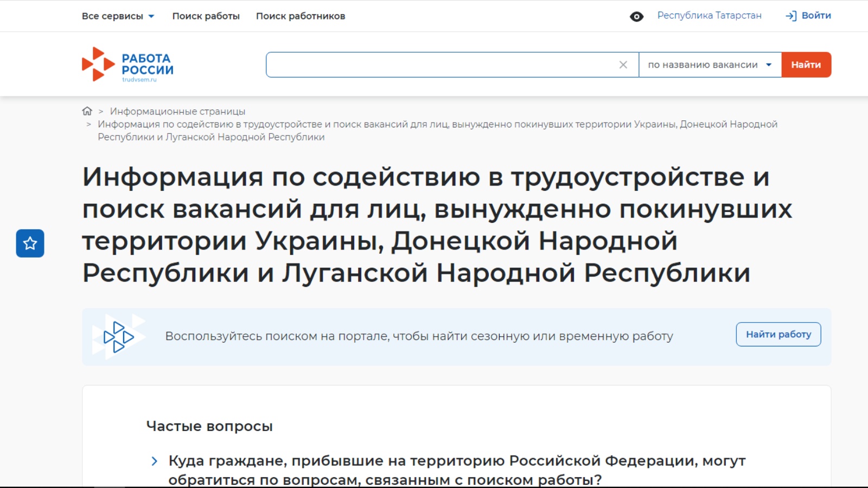Image resolution: width=868 pixels, height=488 pixels.
Task: Click the main page title heading
Action: click(437, 224)
